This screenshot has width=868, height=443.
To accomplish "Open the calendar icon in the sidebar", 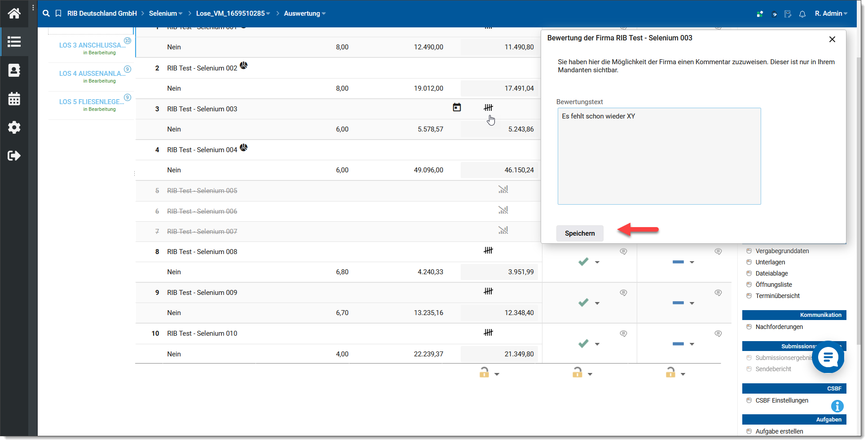I will coord(14,99).
